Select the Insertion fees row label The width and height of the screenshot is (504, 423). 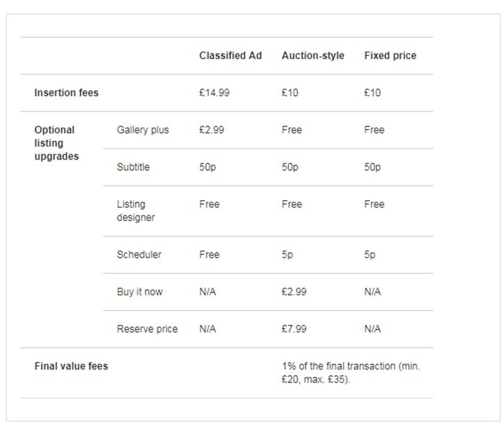pyautogui.click(x=67, y=92)
